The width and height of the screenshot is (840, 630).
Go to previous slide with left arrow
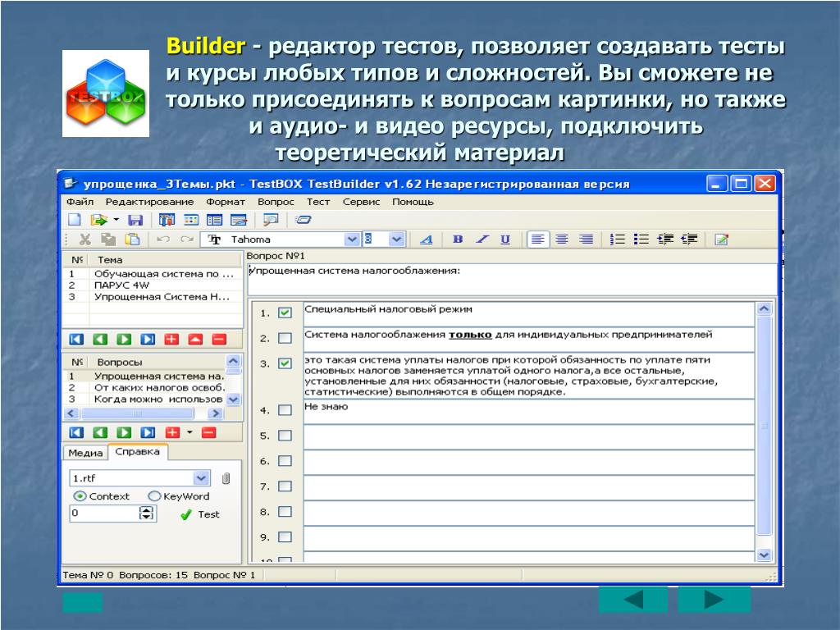[x=634, y=600]
